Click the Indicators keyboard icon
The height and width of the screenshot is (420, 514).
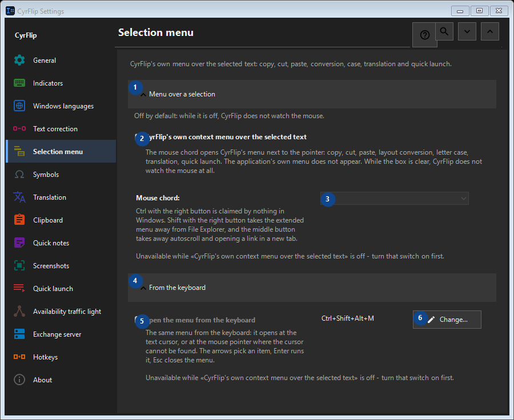pos(19,83)
